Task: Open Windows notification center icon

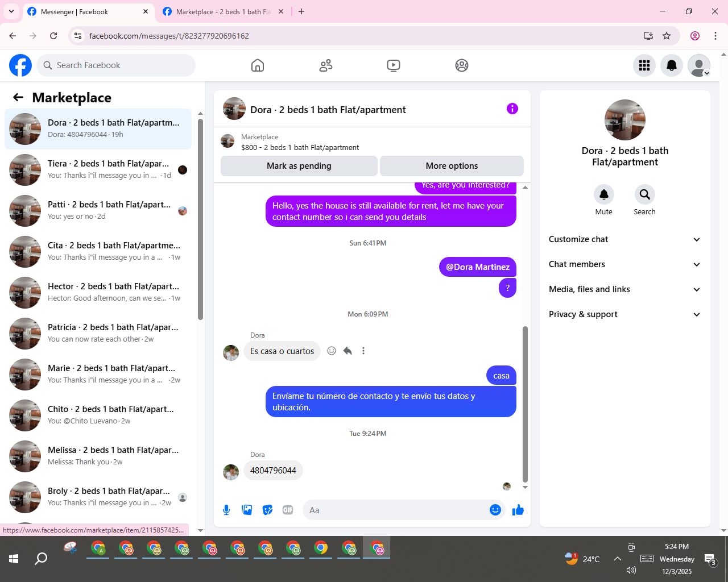Action: (710, 559)
